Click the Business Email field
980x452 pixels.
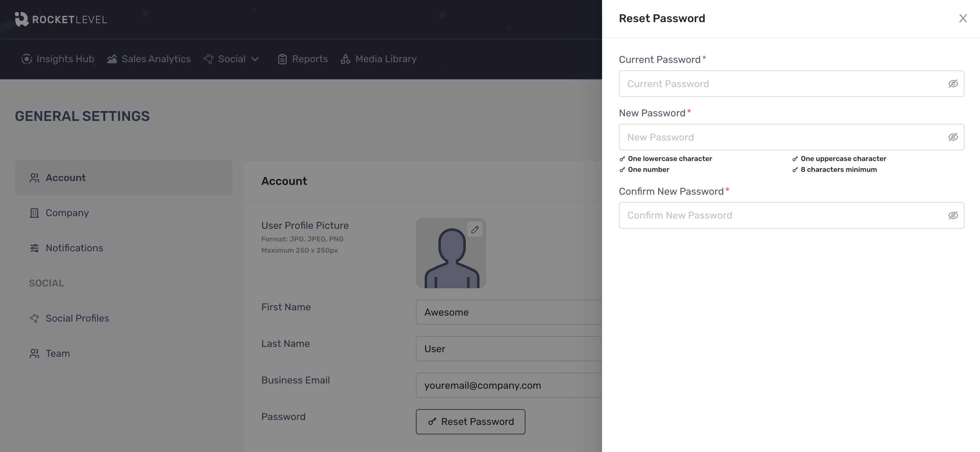pos(509,385)
